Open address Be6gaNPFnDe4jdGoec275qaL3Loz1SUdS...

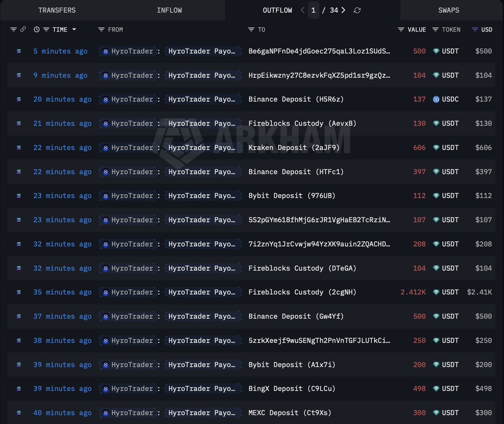[319, 51]
